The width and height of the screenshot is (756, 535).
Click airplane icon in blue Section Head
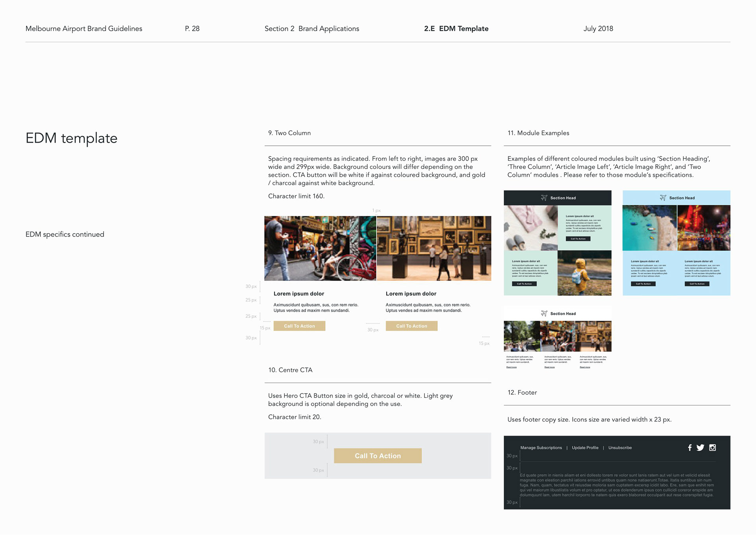663,198
